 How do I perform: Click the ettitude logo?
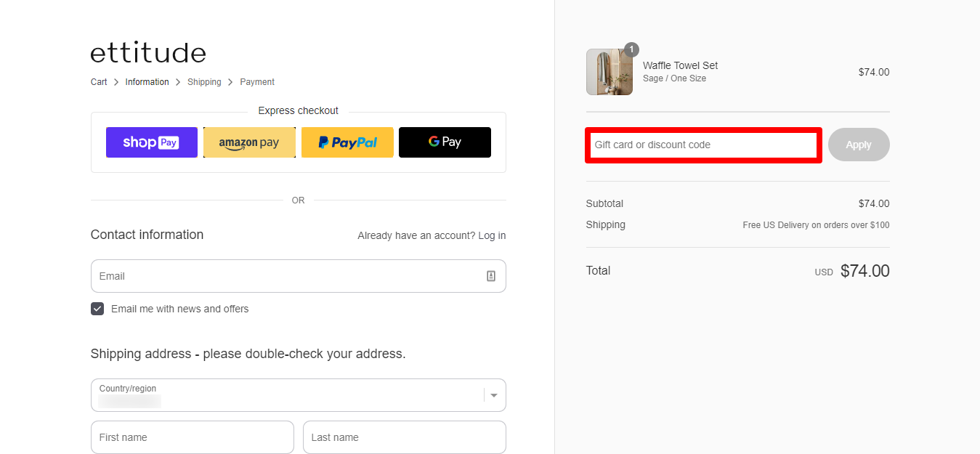coord(148,52)
